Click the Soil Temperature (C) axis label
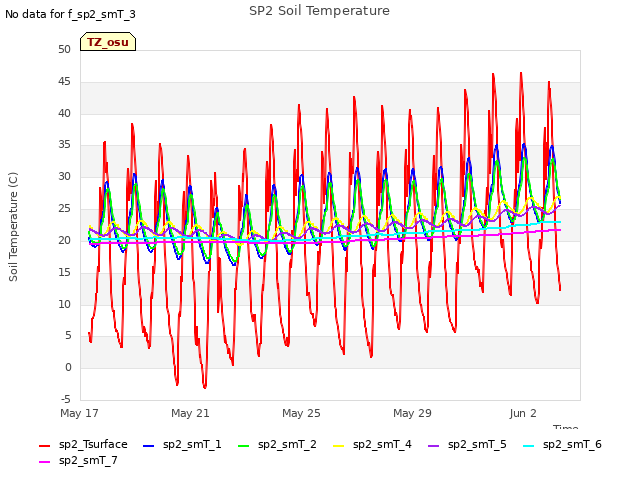640x480 pixels. point(13,227)
